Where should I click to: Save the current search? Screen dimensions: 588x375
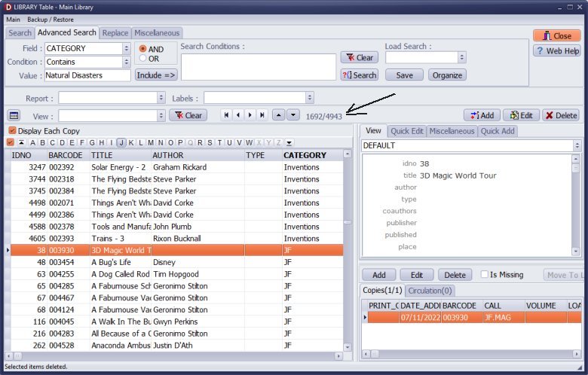tap(404, 75)
